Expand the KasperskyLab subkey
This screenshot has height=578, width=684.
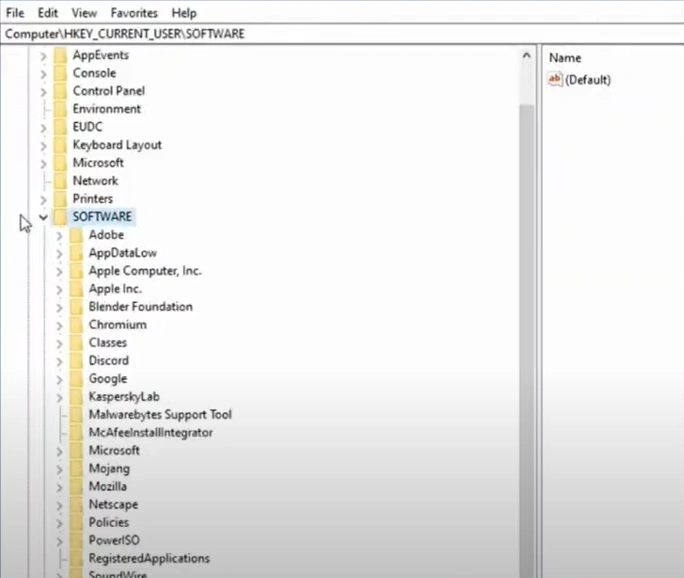[59, 397]
